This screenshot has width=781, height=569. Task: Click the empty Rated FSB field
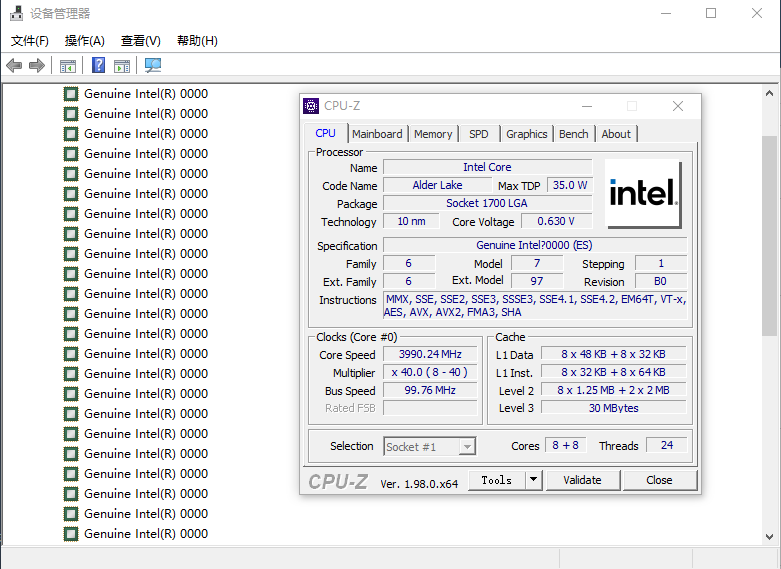point(430,408)
